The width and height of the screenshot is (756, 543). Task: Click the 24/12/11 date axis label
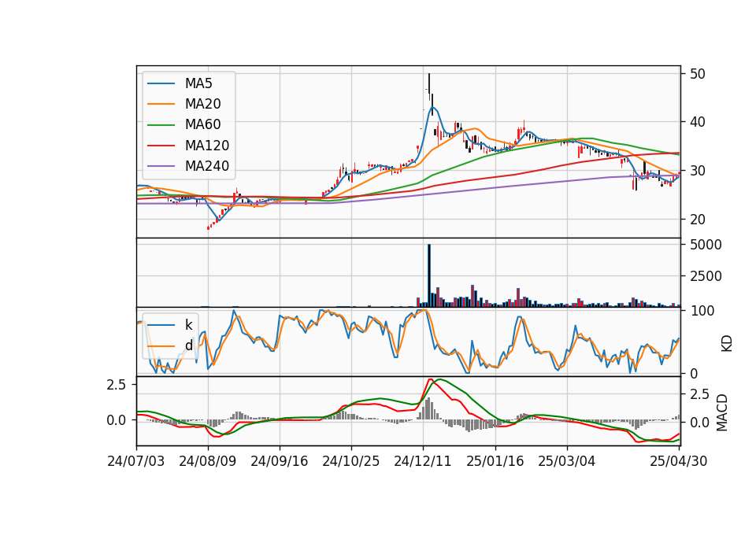[x=423, y=462]
